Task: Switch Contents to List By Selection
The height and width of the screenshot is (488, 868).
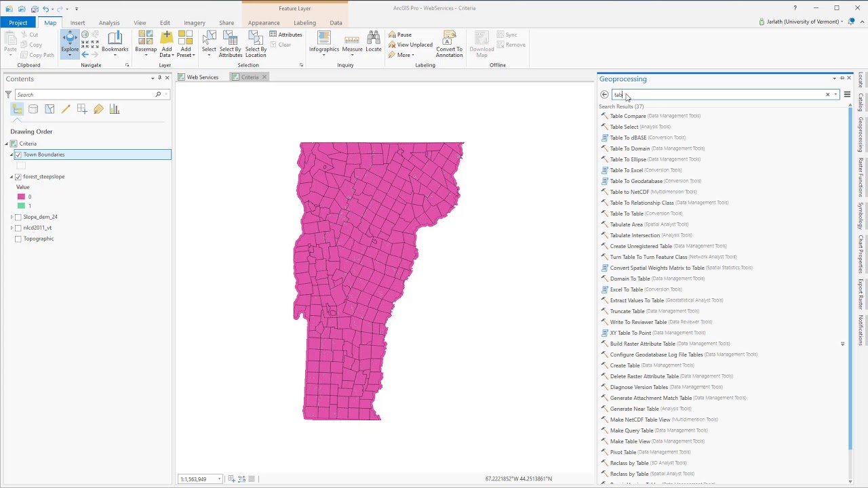Action: [50, 109]
